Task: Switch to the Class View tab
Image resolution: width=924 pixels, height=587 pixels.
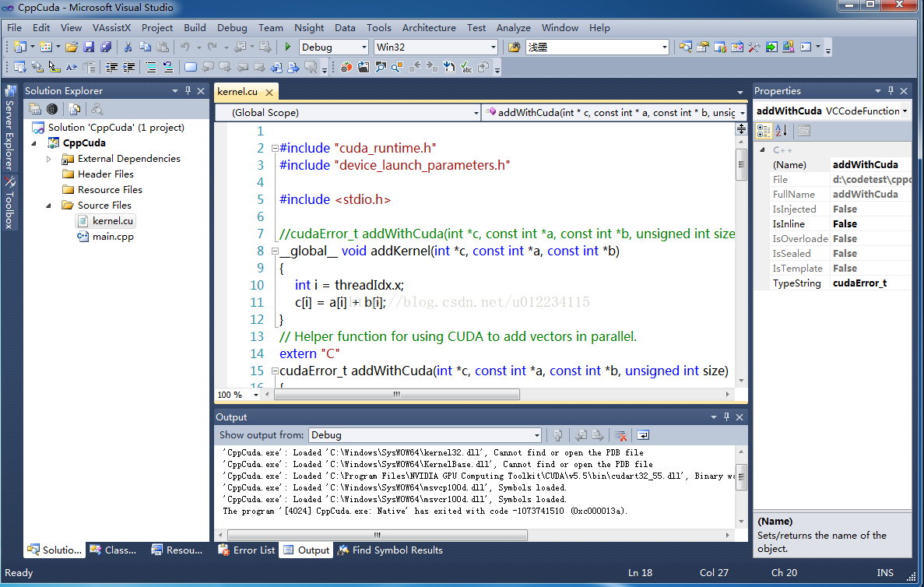Action: [113, 550]
